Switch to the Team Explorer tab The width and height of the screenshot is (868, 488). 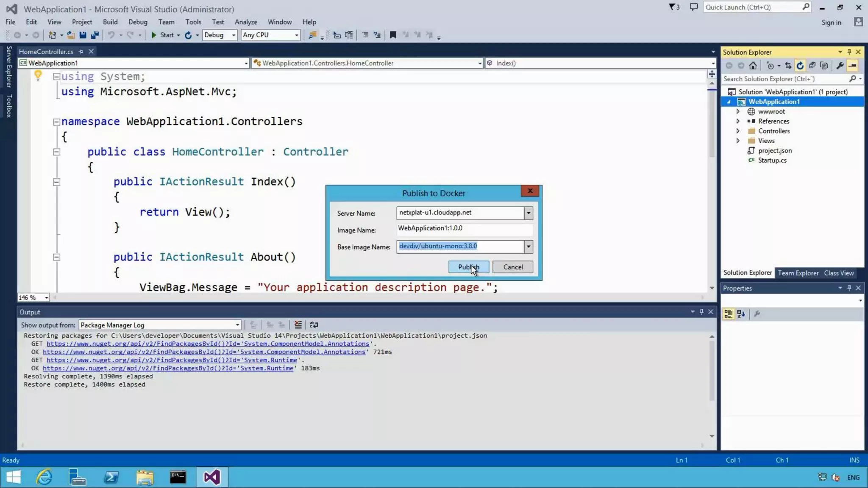point(798,273)
